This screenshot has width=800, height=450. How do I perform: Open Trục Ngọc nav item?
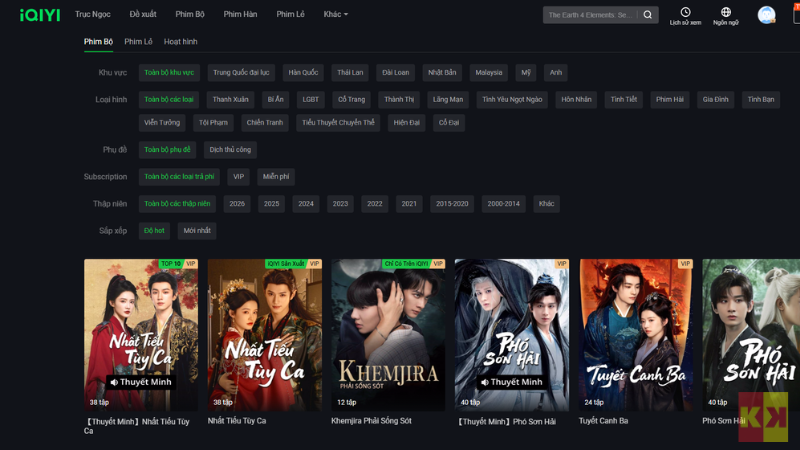[92, 14]
